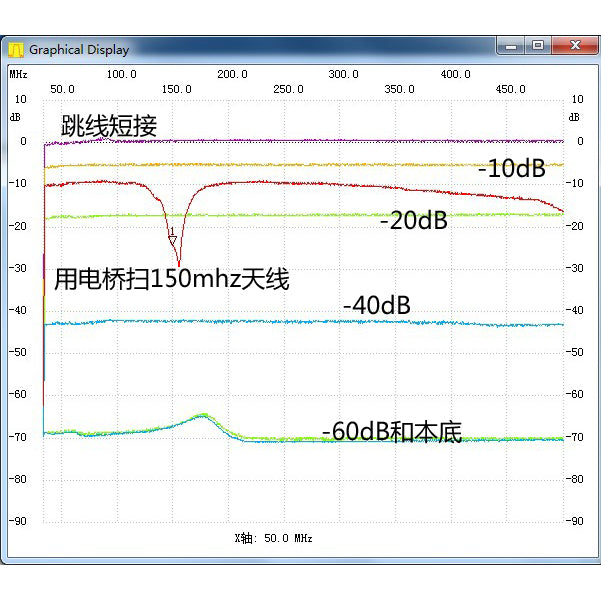
Task: Click the 300.0 frequency axis tick label
Action: click(343, 74)
